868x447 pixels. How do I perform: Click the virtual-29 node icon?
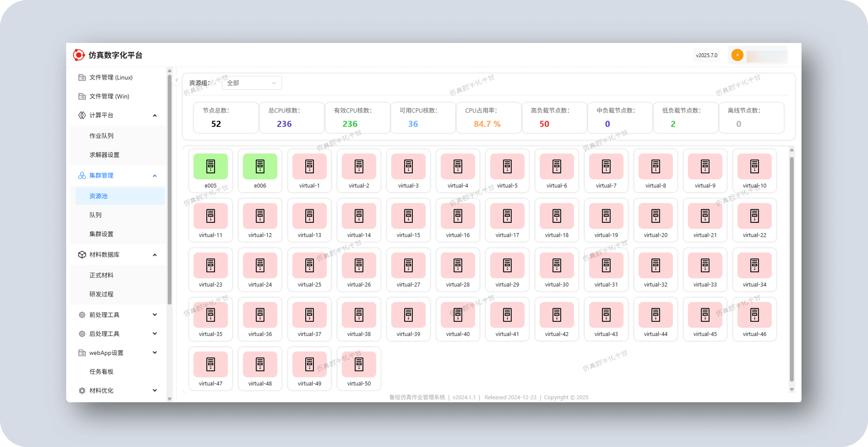pyautogui.click(x=507, y=265)
